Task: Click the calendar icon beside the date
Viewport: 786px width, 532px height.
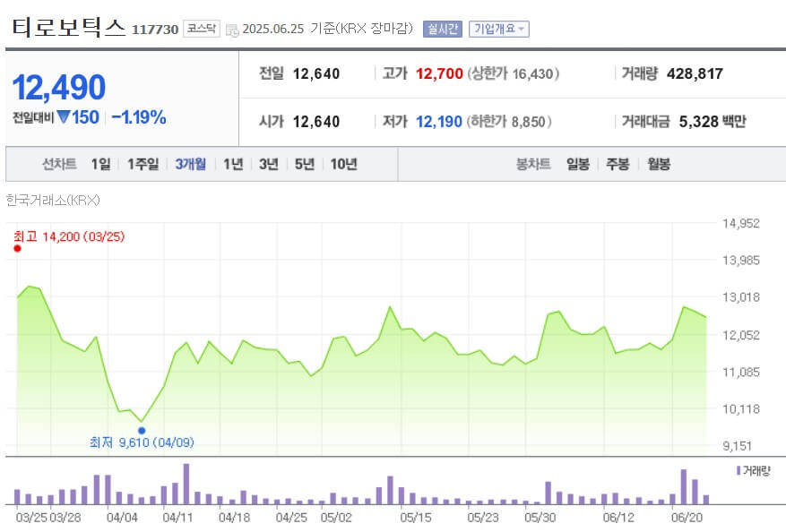Action: click(x=232, y=30)
